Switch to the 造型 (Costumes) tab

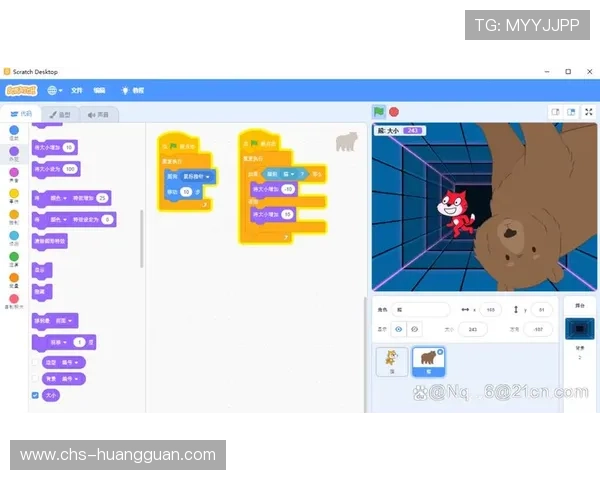coord(60,114)
